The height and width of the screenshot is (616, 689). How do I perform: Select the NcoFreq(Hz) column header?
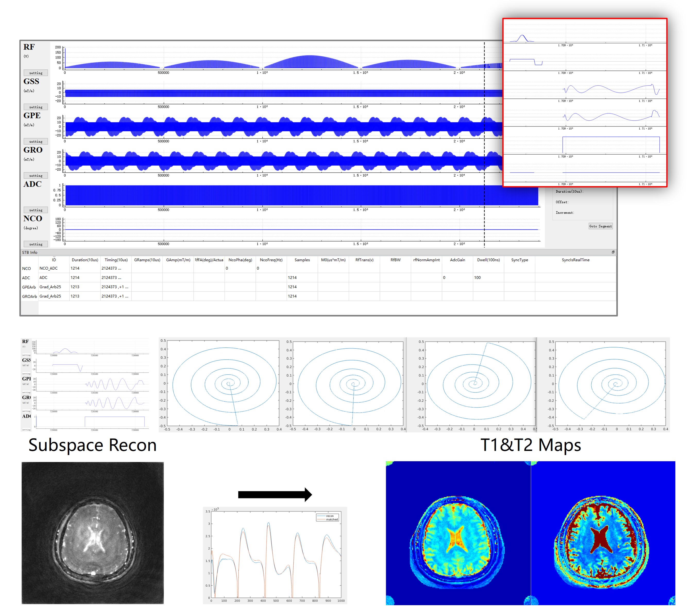pyautogui.click(x=271, y=260)
